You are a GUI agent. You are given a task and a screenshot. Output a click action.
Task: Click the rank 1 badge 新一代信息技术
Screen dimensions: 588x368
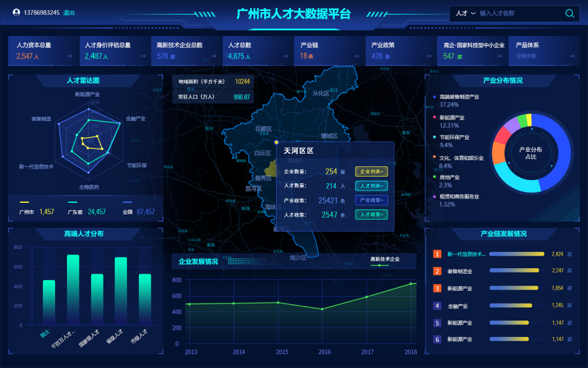point(437,254)
